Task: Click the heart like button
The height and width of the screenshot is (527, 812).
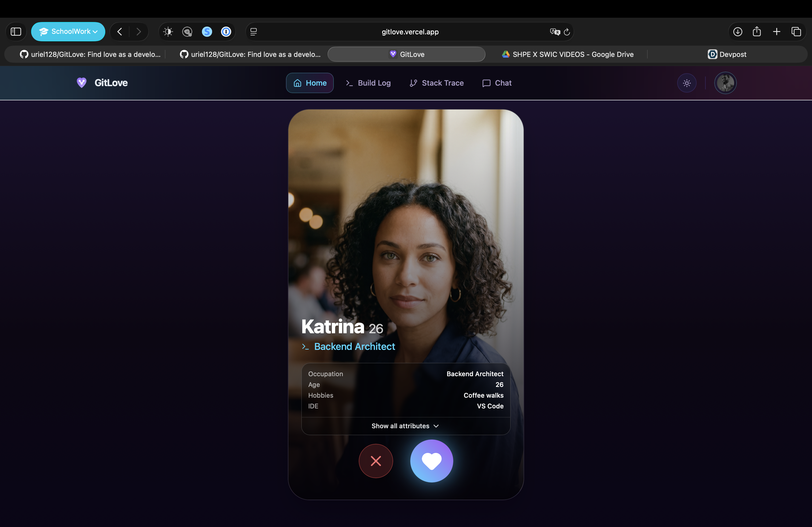Action: coord(432,461)
